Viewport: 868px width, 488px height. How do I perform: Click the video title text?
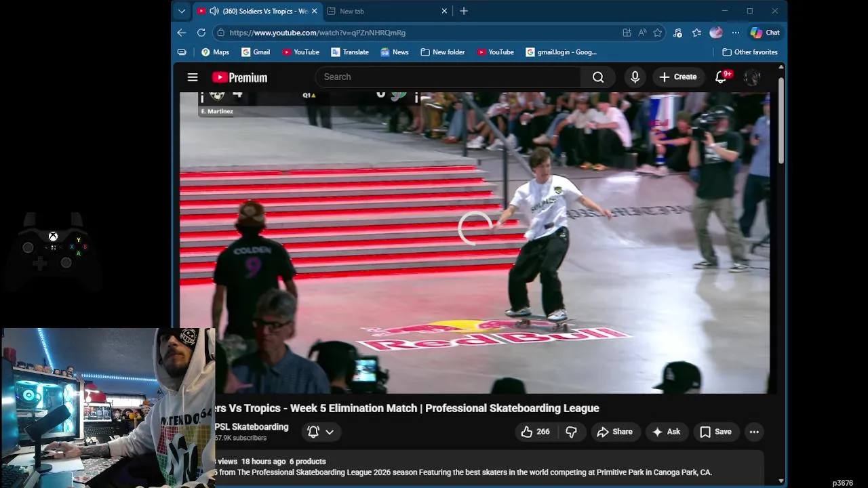coord(407,408)
